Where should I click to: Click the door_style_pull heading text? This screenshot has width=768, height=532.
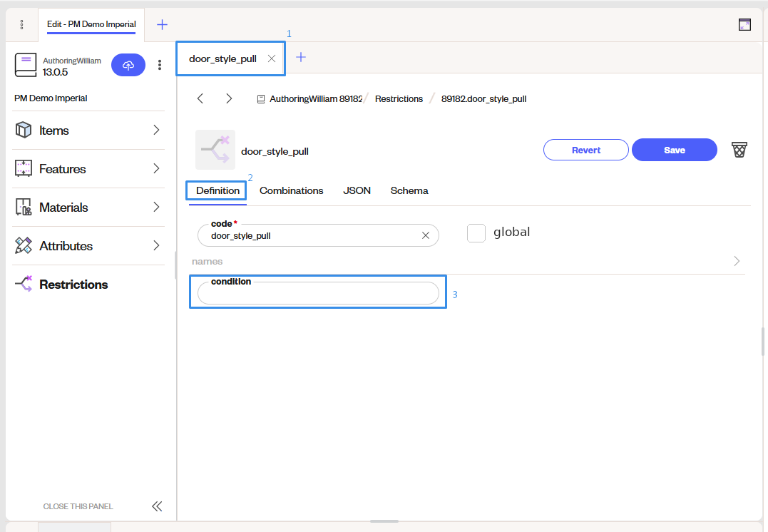tap(275, 151)
